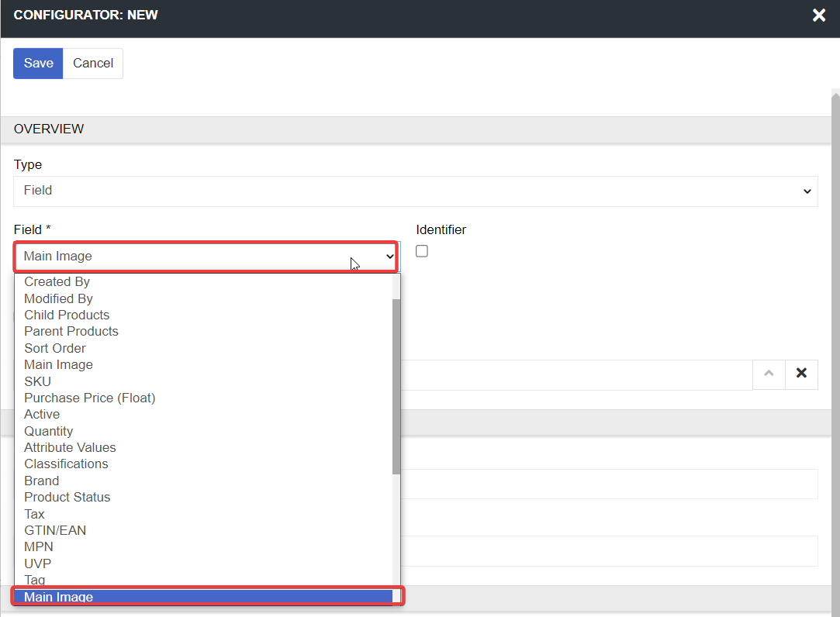The width and height of the screenshot is (840, 617).
Task: Select the Brand option
Action: tap(41, 481)
